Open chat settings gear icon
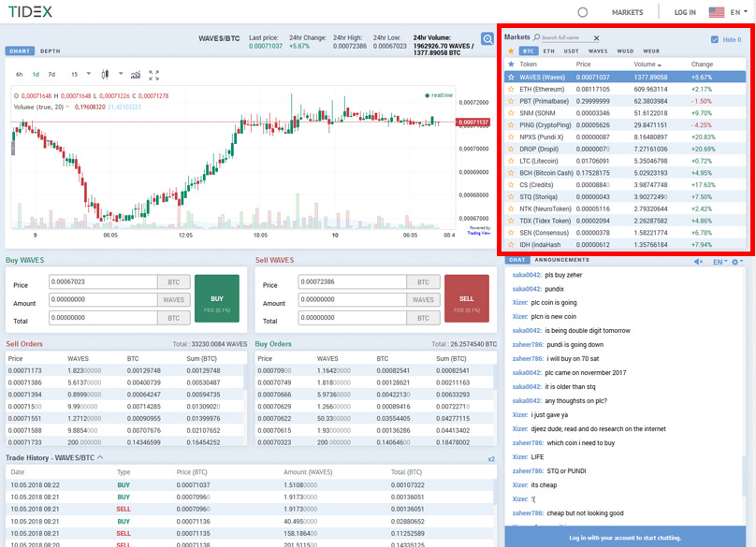This screenshot has width=756, height=547. pyautogui.click(x=735, y=262)
